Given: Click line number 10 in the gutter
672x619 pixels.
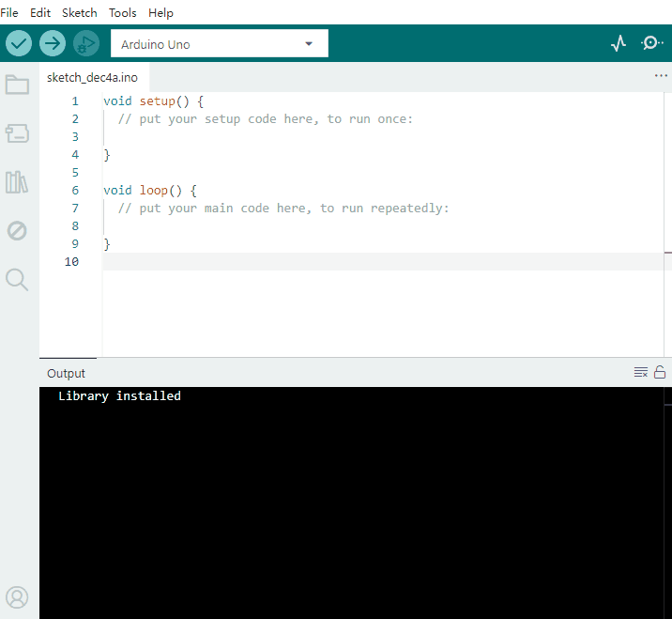Looking at the screenshot, I should coord(71,262).
